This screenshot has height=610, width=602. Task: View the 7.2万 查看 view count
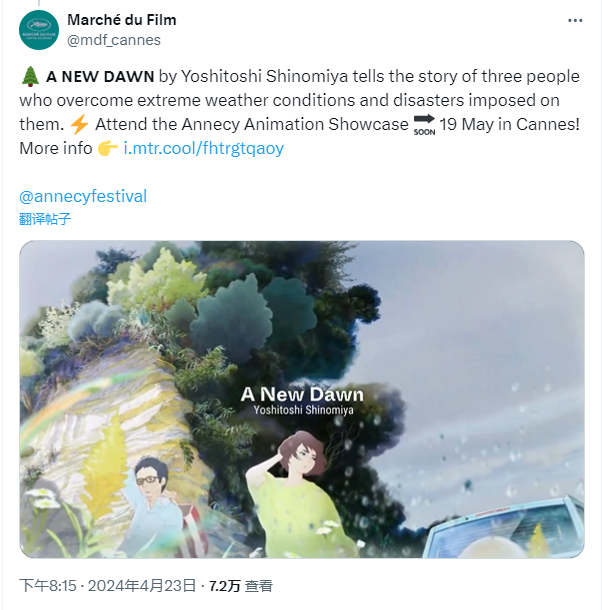pos(241,585)
